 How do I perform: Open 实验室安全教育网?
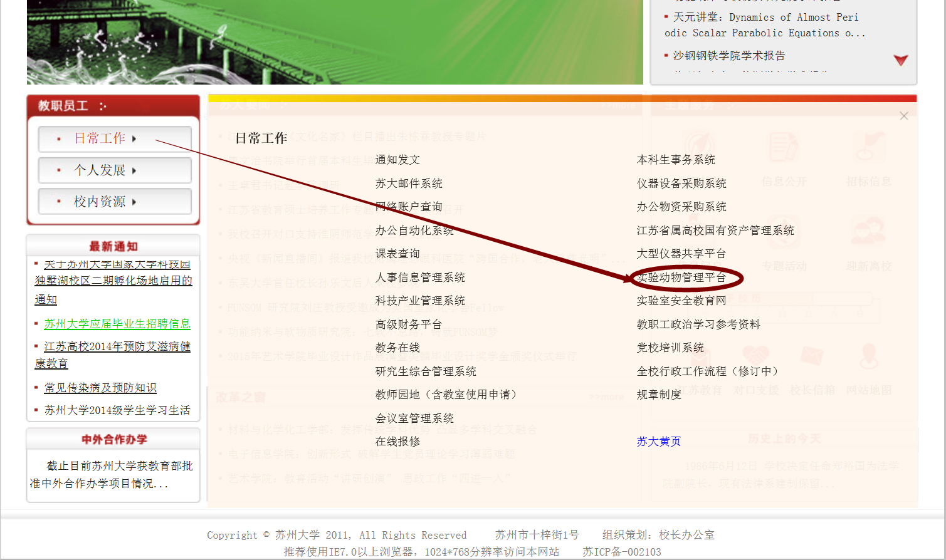pyautogui.click(x=681, y=301)
